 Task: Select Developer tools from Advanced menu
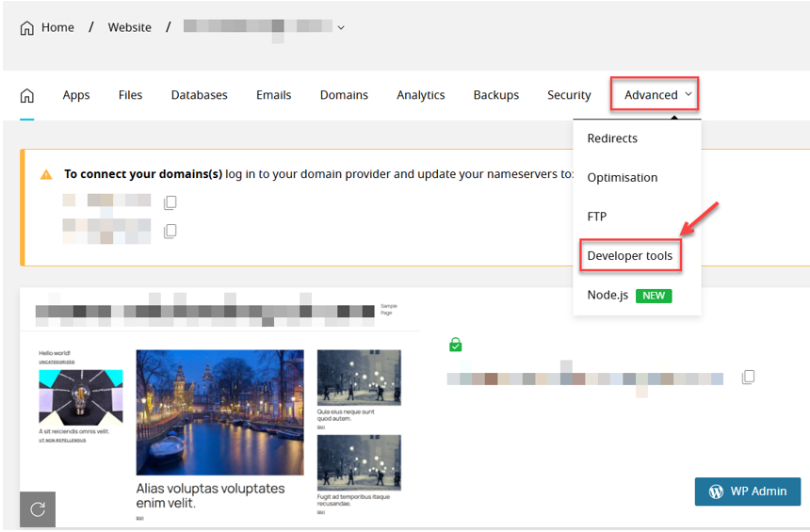(x=629, y=256)
